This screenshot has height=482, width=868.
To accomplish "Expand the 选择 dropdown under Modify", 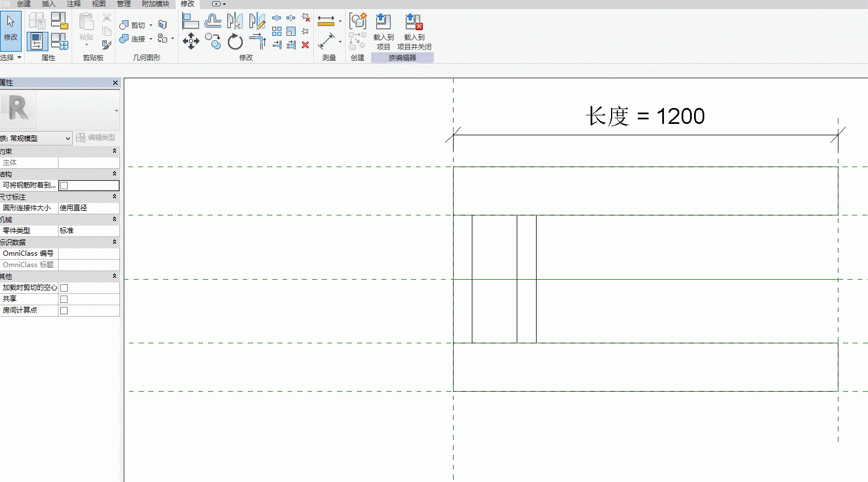I will [x=11, y=57].
